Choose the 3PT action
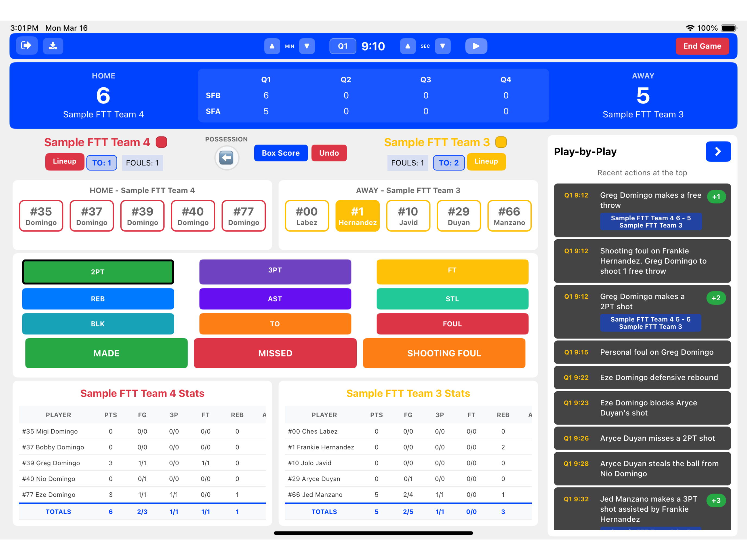The width and height of the screenshot is (747, 560). tap(275, 272)
